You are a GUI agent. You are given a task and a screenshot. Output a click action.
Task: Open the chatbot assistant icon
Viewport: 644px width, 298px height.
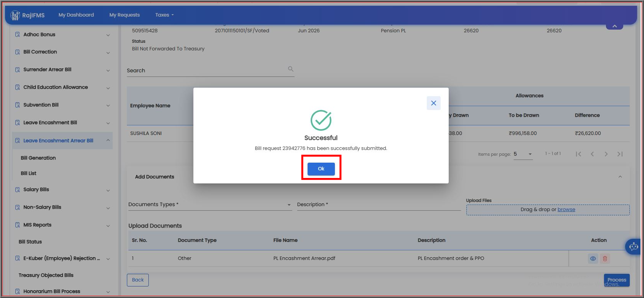[x=634, y=246]
